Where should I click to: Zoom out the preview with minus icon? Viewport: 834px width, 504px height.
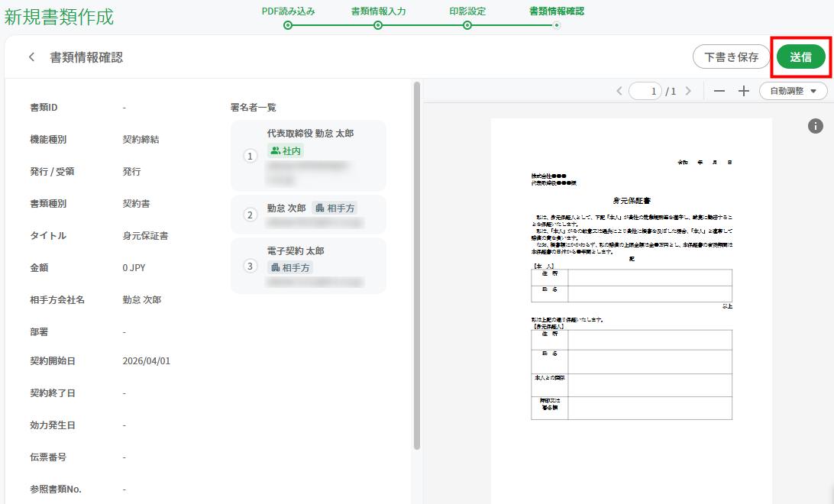click(719, 91)
